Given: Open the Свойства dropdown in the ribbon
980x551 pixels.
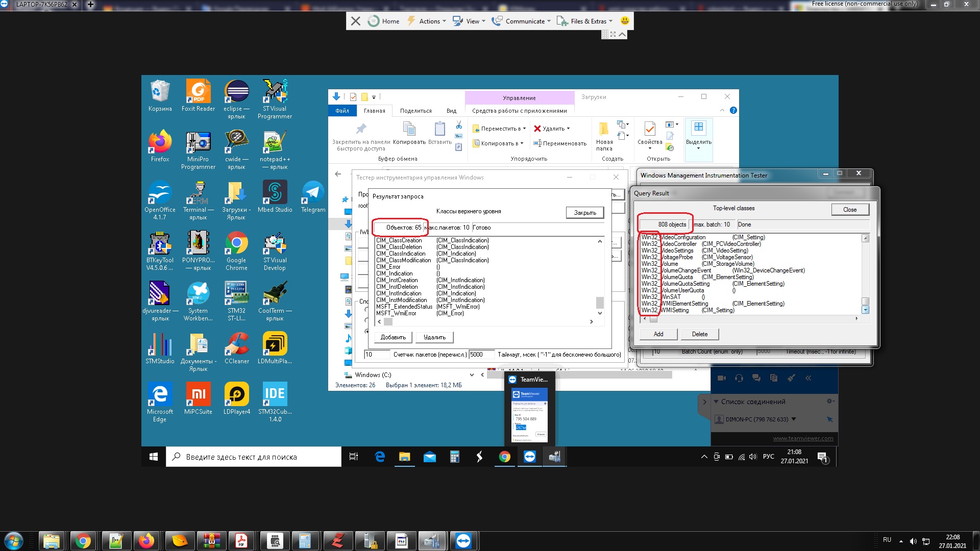Looking at the screenshot, I should coord(649,148).
